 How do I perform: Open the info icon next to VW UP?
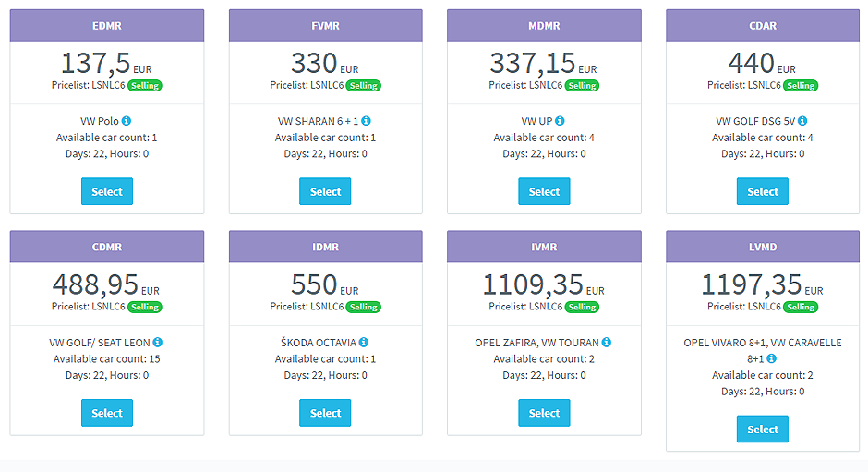click(x=560, y=121)
